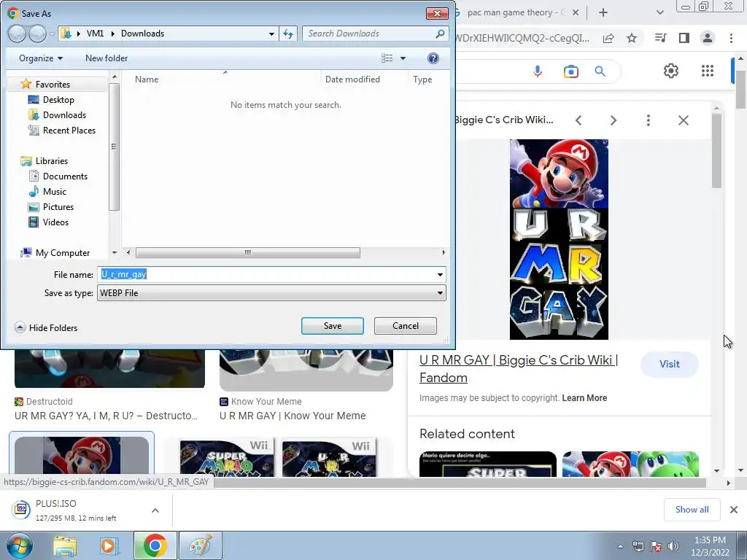The height and width of the screenshot is (560, 747).
Task: Select Favorites in navigation pane
Action: [53, 85]
